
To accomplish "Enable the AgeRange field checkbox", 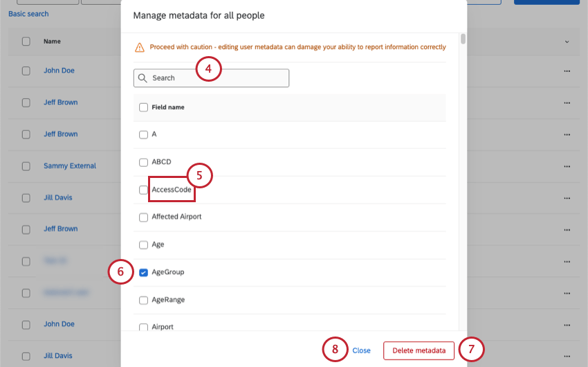I will click(143, 301).
